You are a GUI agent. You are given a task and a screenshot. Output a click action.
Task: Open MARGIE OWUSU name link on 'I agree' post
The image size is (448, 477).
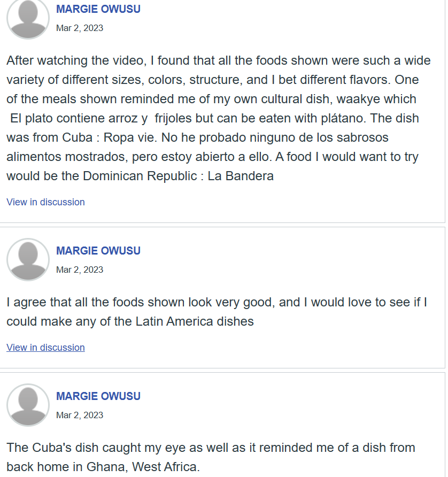pos(98,251)
